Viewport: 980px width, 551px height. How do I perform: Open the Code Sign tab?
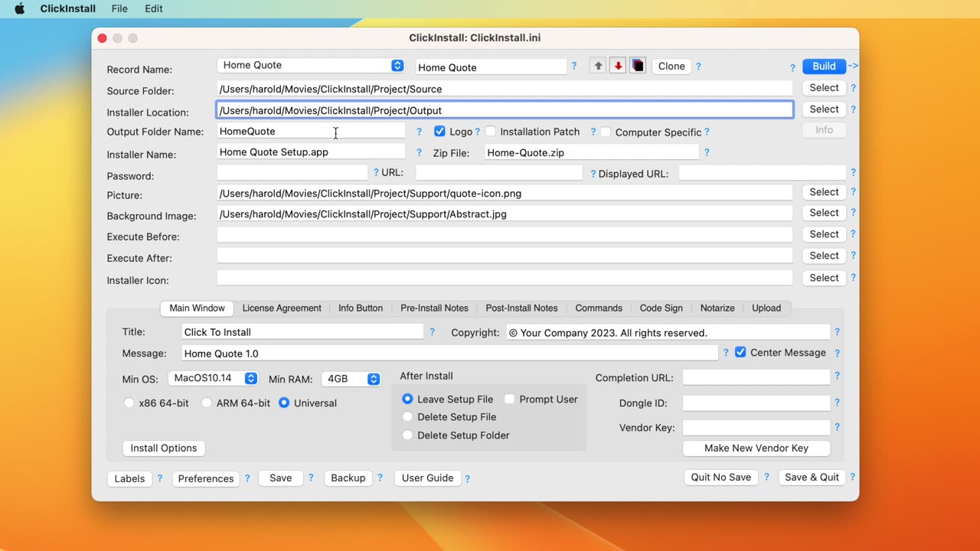[x=661, y=308]
